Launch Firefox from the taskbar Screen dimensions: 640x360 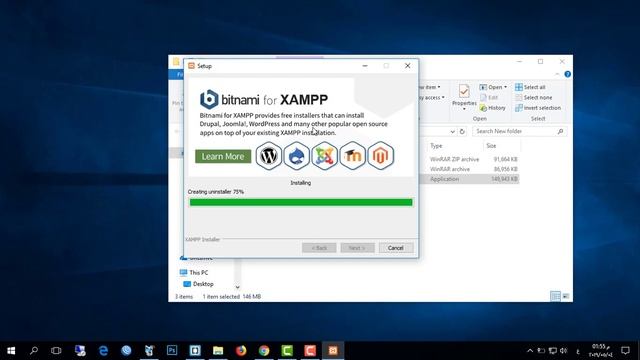[x=241, y=351]
